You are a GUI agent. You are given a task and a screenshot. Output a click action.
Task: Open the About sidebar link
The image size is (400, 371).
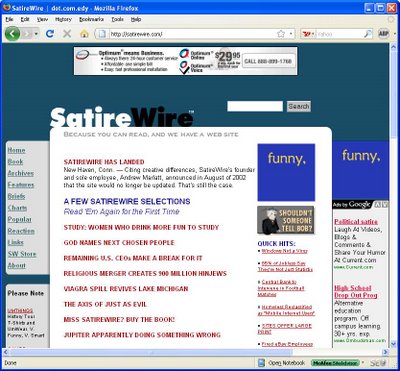click(x=17, y=265)
